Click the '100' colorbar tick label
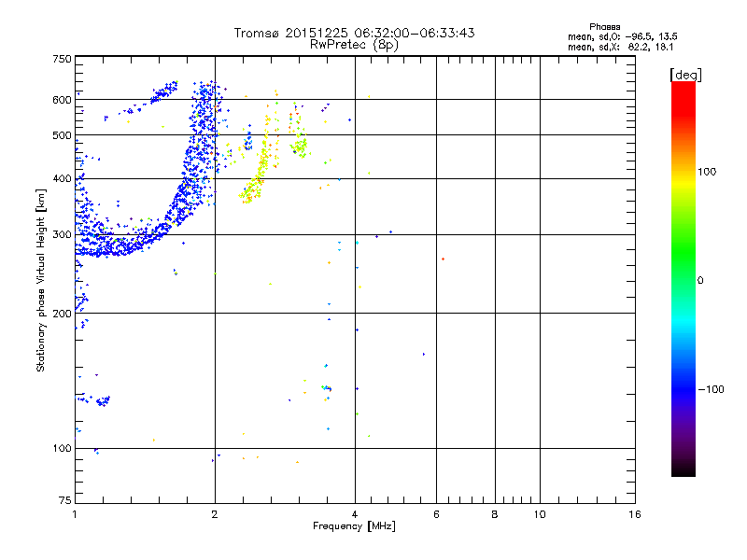Viewport: 747px width, 560px height. [x=707, y=172]
